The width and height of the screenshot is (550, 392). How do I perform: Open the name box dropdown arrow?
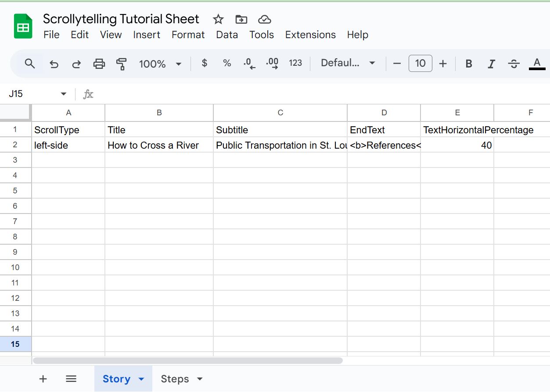point(64,94)
